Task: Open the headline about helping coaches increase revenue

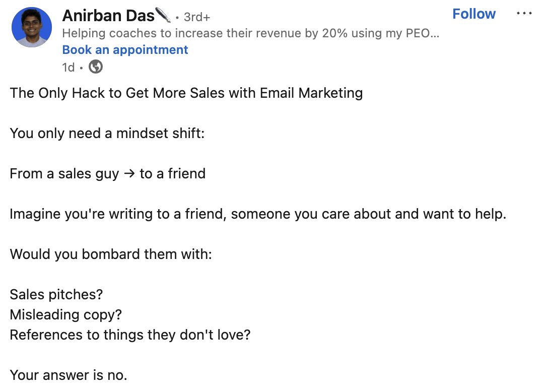Action: pos(251,33)
